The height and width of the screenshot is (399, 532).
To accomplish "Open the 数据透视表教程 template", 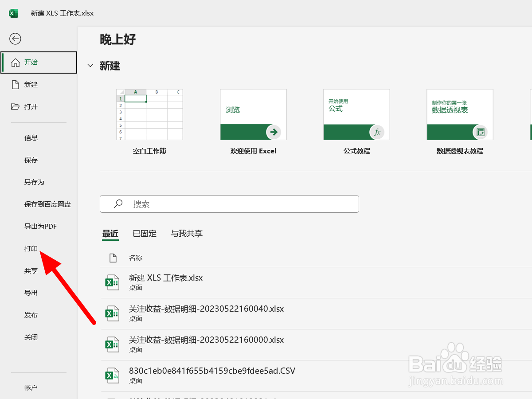I will point(460,115).
